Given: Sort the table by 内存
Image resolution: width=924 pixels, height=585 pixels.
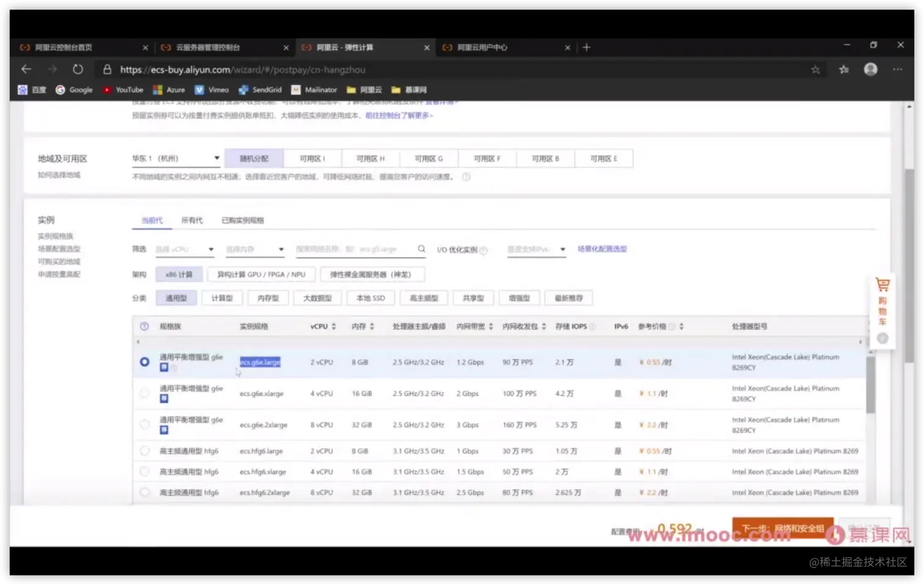Looking at the screenshot, I should click(372, 326).
